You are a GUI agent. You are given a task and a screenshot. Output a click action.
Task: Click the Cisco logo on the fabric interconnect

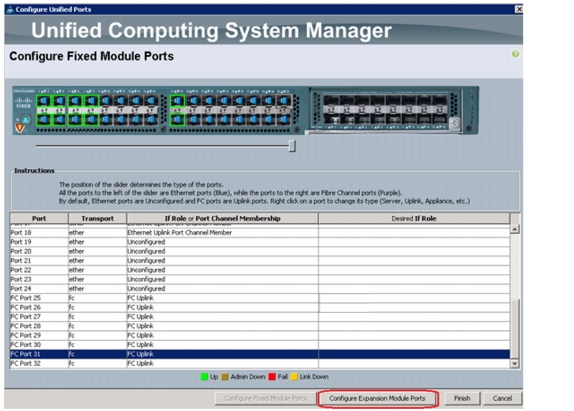click(23, 103)
